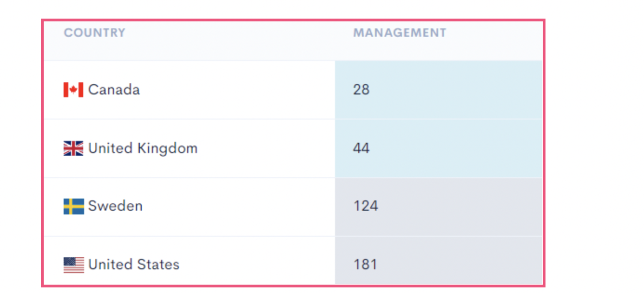Click the light blue cell beside Canada
Screen dimensions: 644x293
[x=439, y=90]
